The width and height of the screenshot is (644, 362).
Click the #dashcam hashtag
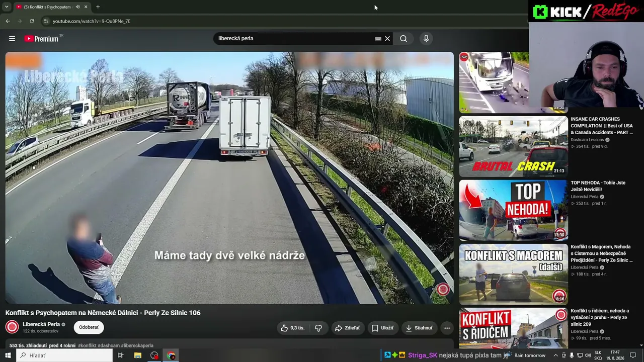(108, 346)
